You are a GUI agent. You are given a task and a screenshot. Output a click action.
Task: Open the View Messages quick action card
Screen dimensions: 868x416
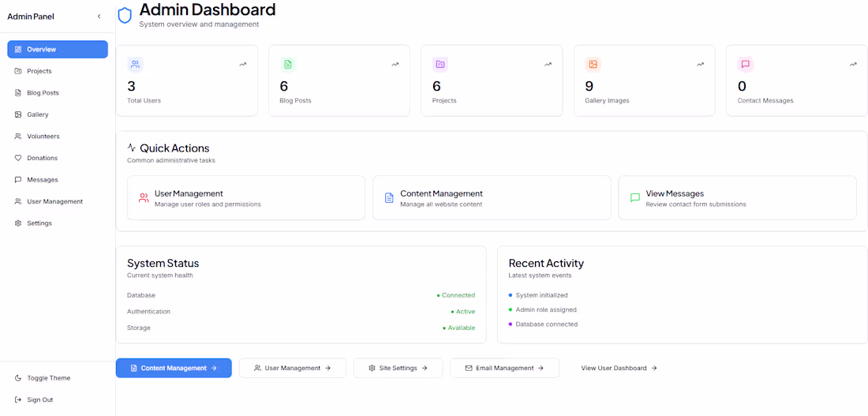tap(737, 197)
